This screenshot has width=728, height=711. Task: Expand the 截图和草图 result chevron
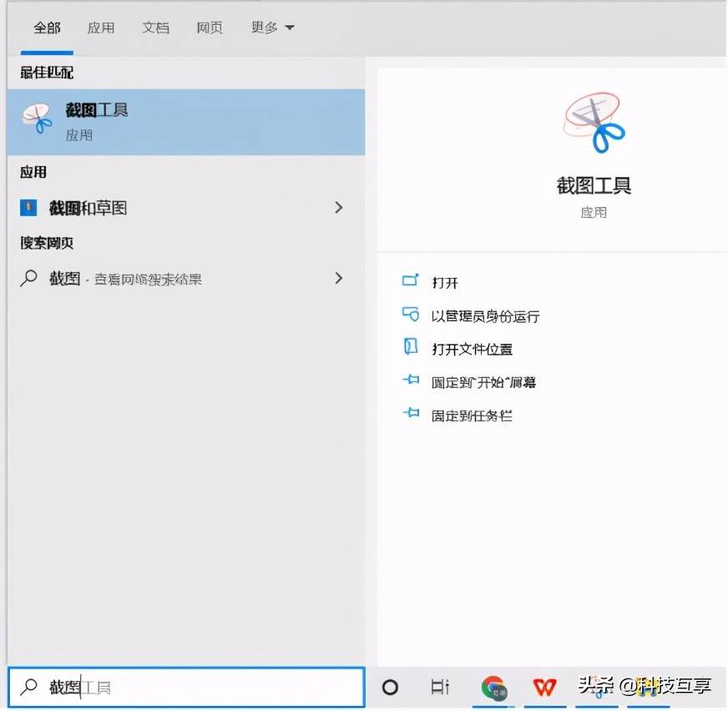click(338, 206)
